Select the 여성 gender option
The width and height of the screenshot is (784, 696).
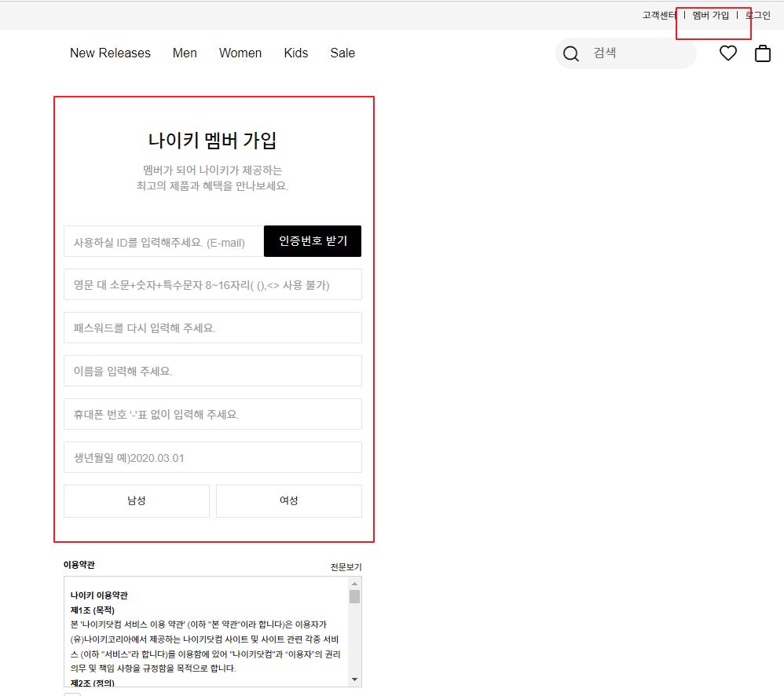[x=289, y=501]
